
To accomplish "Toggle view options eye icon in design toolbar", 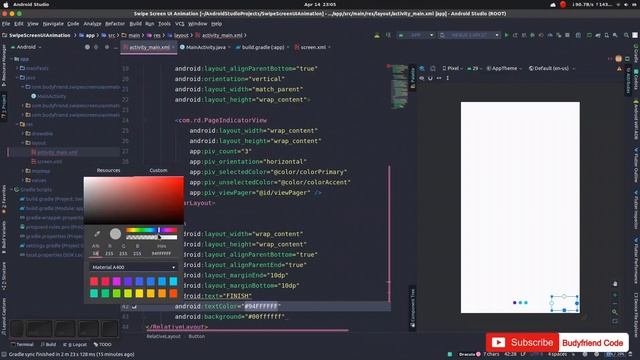I will [x=422, y=78].
